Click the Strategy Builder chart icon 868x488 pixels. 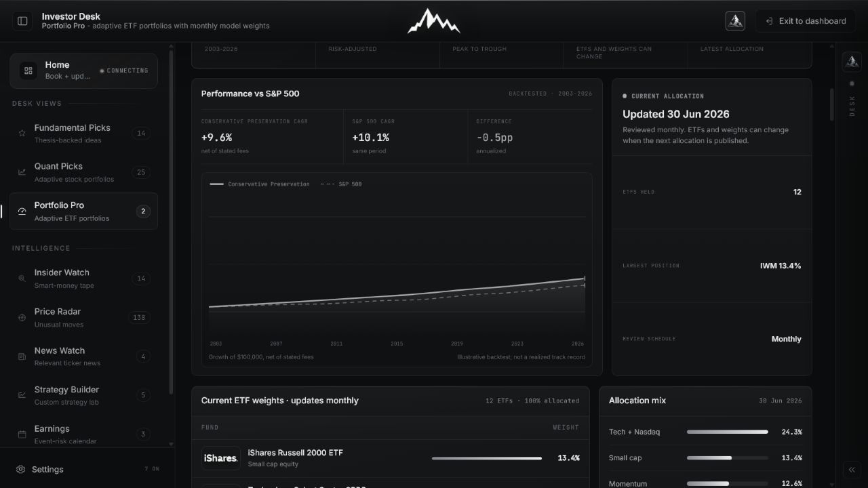pyautogui.click(x=22, y=395)
